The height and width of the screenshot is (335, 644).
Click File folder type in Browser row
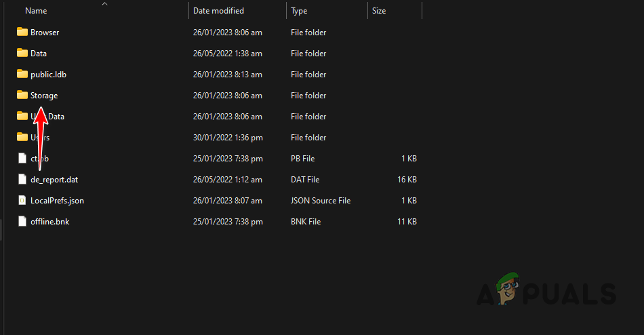point(308,33)
